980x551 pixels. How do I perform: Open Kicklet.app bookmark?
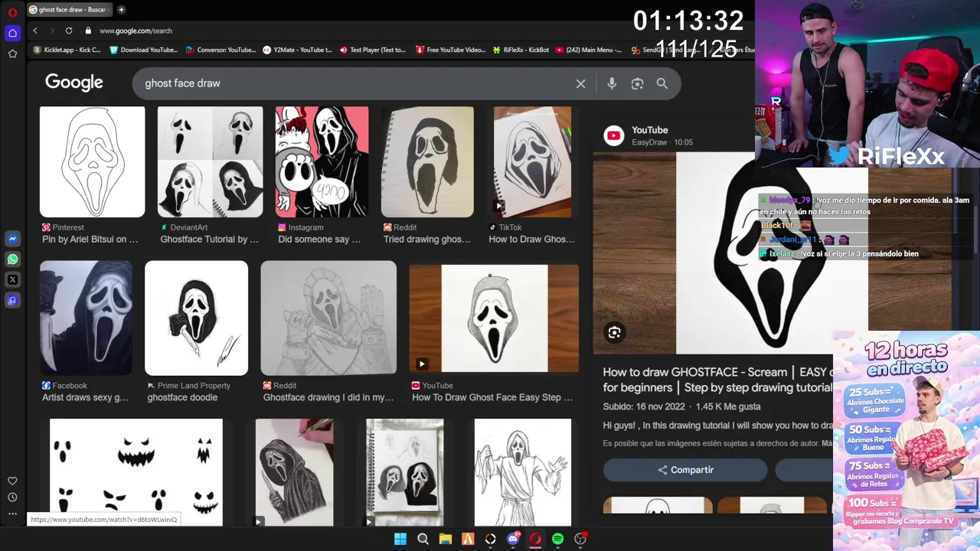point(67,50)
